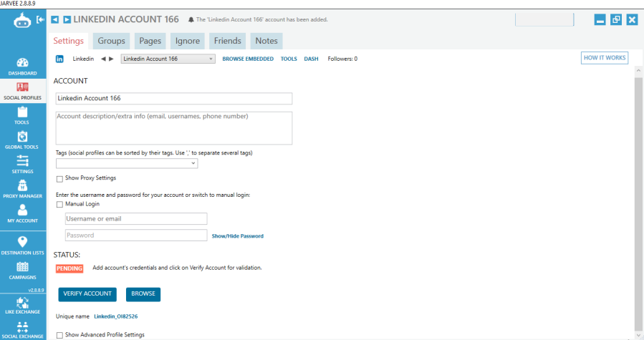Screen dimensions: 644x340
Task: Open the Campaigns section
Action: coord(23,271)
